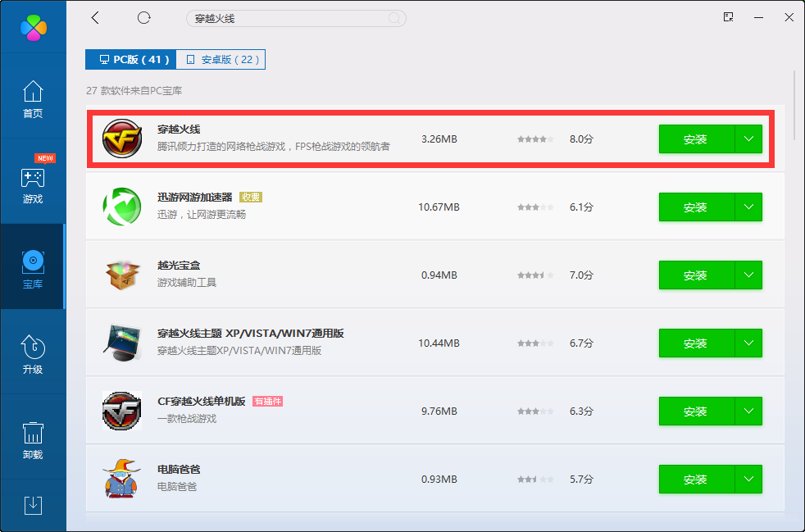Open the window skin/menu icon
Viewport: 805px width, 532px height.
[x=728, y=17]
